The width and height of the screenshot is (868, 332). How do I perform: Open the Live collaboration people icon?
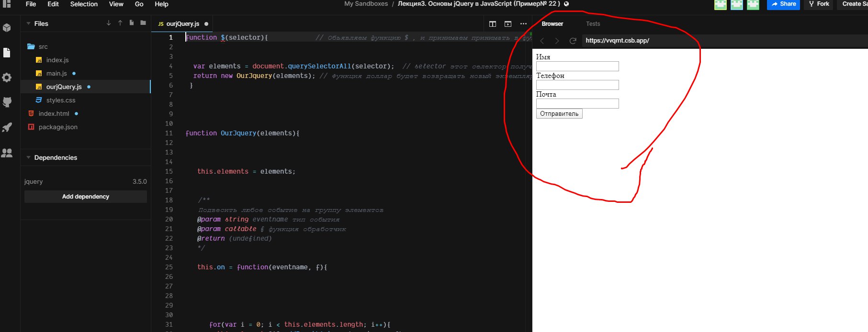[7, 153]
